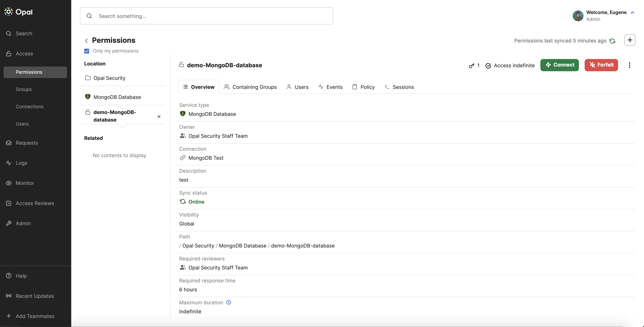Open the three-dot more options menu
Screen dimensions: 644x327
point(629,65)
